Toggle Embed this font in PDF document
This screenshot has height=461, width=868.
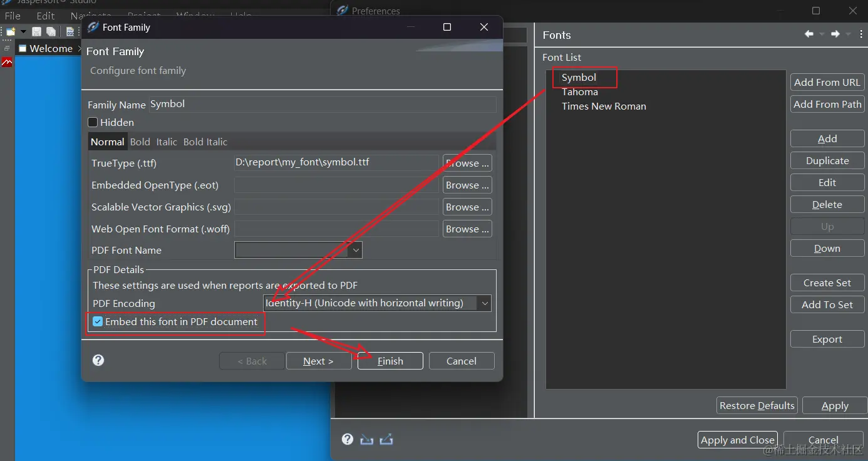(98, 321)
